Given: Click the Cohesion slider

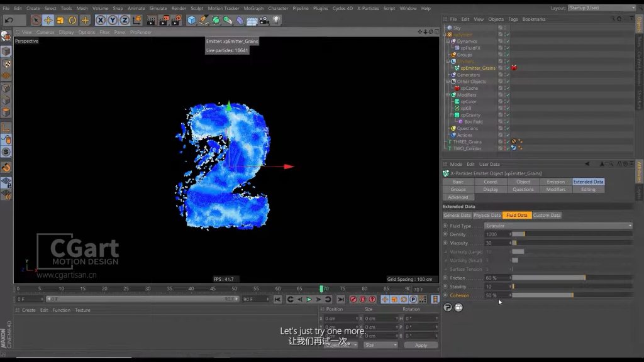Looking at the screenshot, I should pyautogui.click(x=572, y=295).
